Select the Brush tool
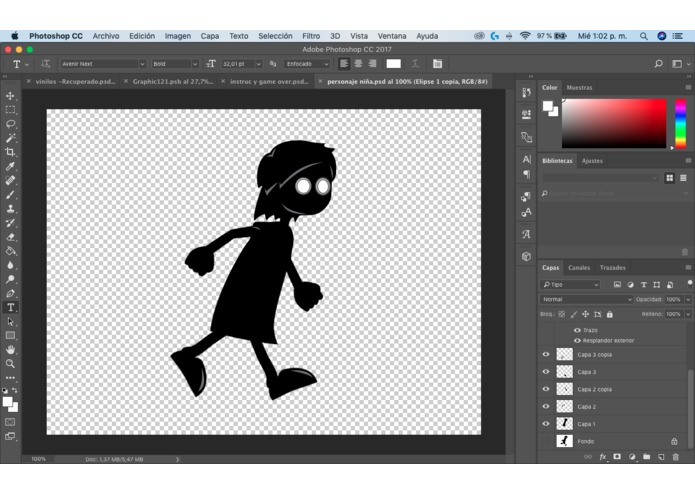The width and height of the screenshot is (695, 494). tap(10, 195)
